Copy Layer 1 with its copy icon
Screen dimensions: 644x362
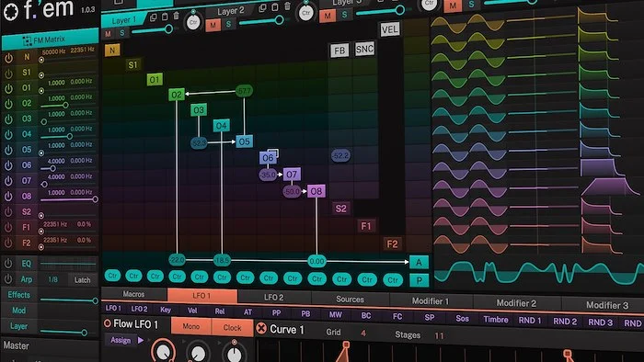tap(154, 17)
